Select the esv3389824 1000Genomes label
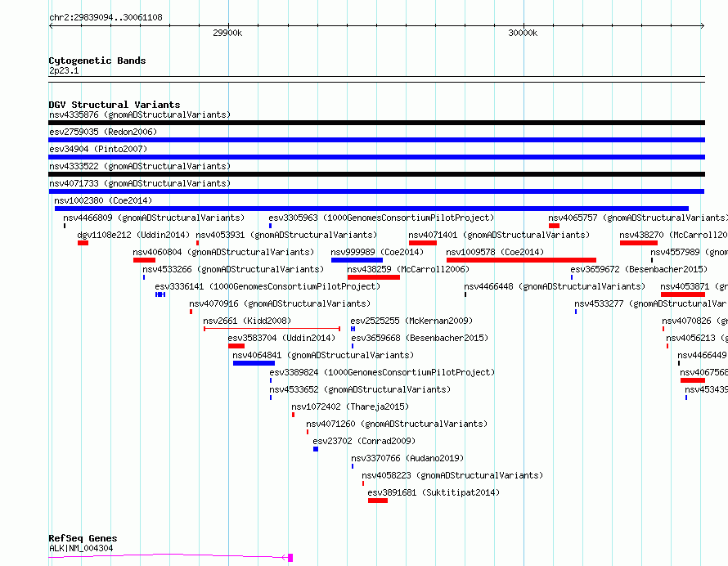This screenshot has width=728, height=566. pos(382,372)
